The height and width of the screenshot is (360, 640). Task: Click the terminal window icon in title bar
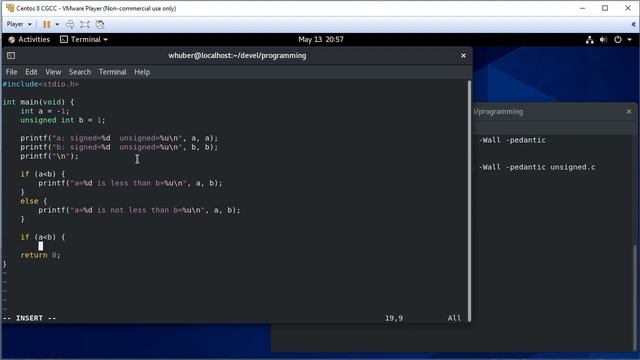point(11,56)
